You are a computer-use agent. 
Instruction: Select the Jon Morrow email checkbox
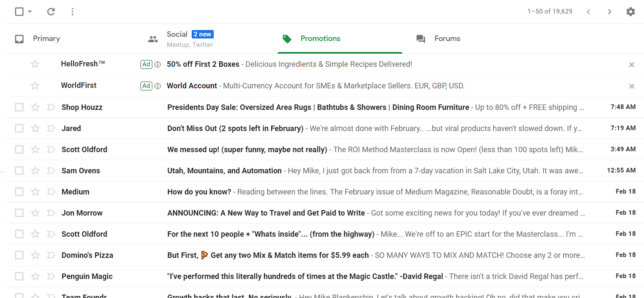[19, 213]
